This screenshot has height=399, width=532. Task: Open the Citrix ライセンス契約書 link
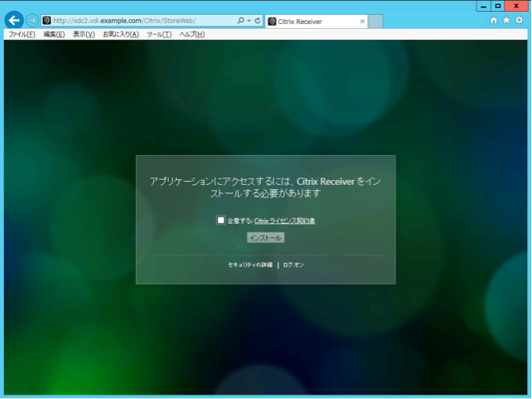click(285, 221)
